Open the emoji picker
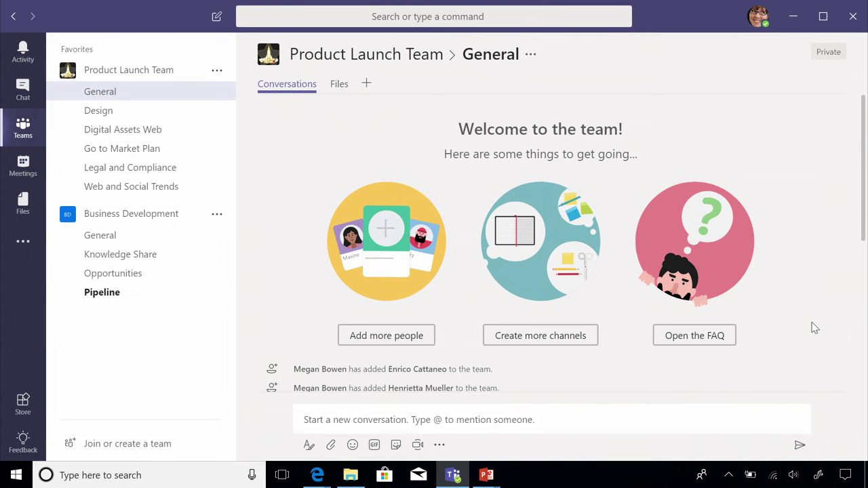The height and width of the screenshot is (488, 868). tap(353, 445)
